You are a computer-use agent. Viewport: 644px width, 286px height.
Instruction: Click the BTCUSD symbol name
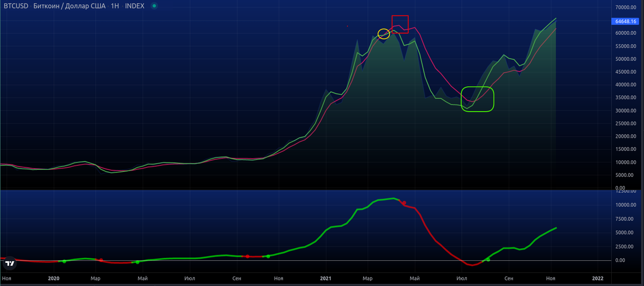coord(16,6)
